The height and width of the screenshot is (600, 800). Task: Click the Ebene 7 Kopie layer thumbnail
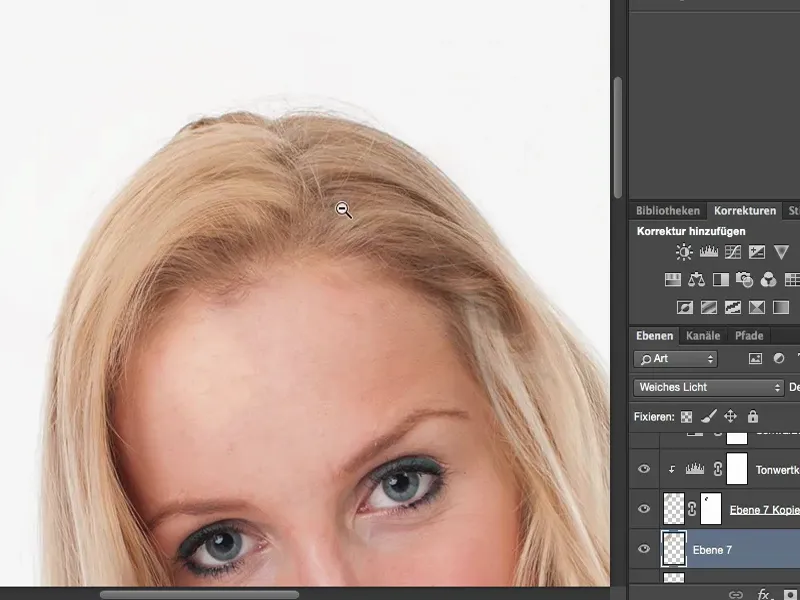coord(673,509)
